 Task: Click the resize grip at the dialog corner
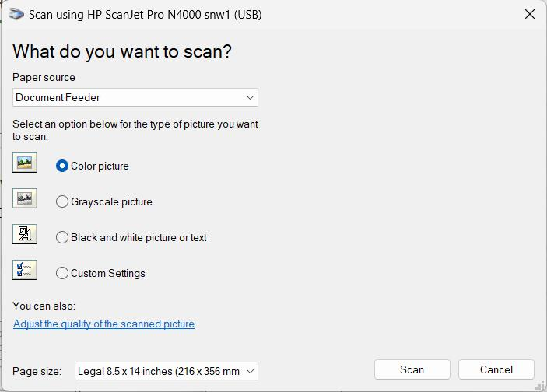541,386
